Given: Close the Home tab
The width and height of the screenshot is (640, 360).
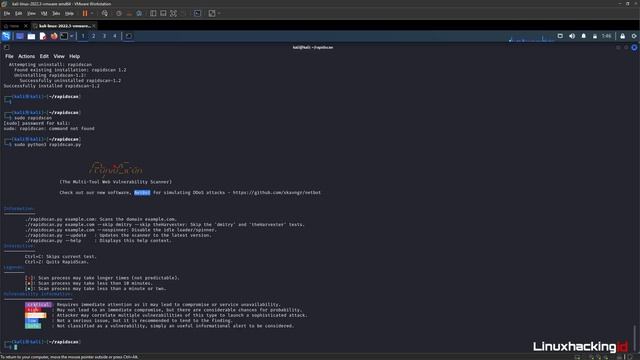Looking at the screenshot, I should 26,26.
